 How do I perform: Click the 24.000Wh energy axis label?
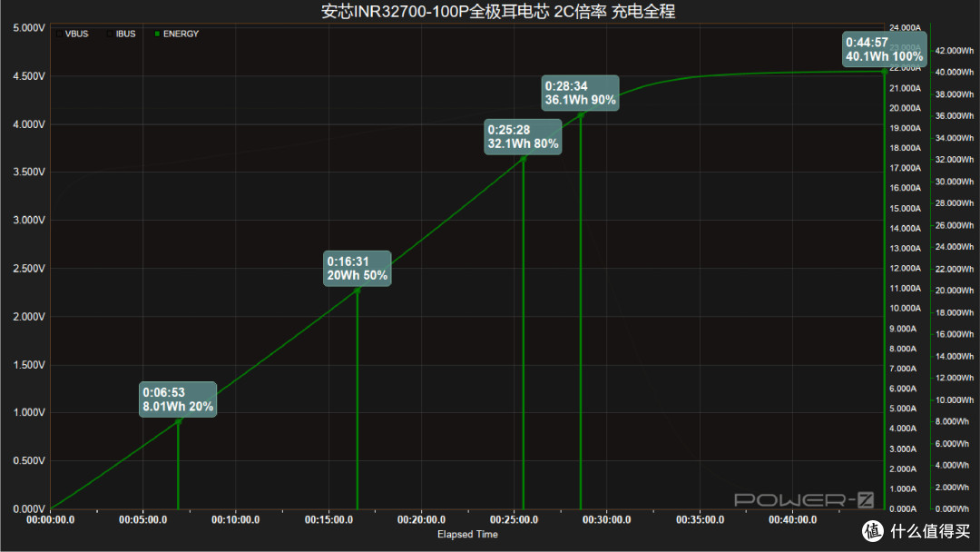955,247
